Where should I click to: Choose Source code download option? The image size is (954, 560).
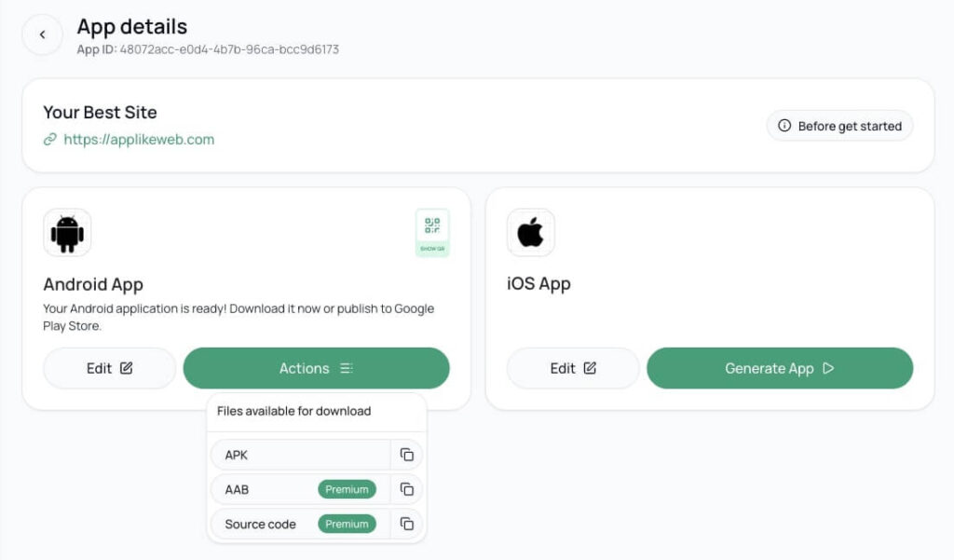pyautogui.click(x=261, y=524)
